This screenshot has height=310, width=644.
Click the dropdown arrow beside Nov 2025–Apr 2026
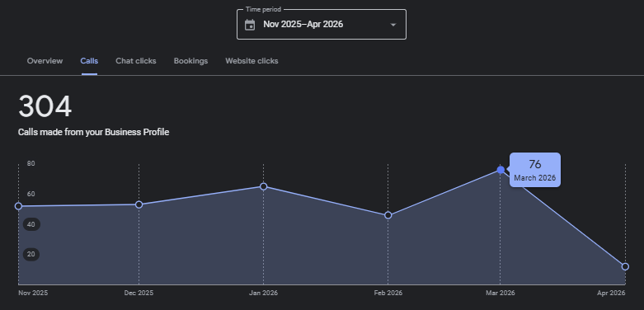tap(393, 25)
